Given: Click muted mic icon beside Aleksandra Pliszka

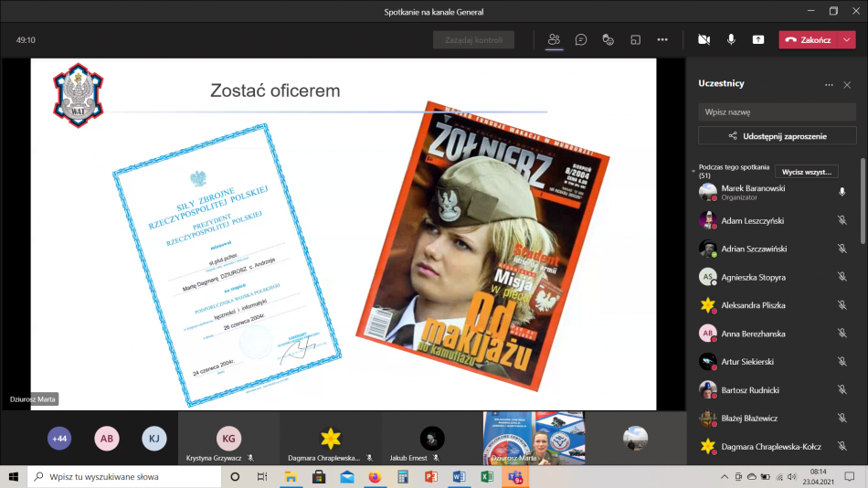Looking at the screenshot, I should [x=842, y=305].
